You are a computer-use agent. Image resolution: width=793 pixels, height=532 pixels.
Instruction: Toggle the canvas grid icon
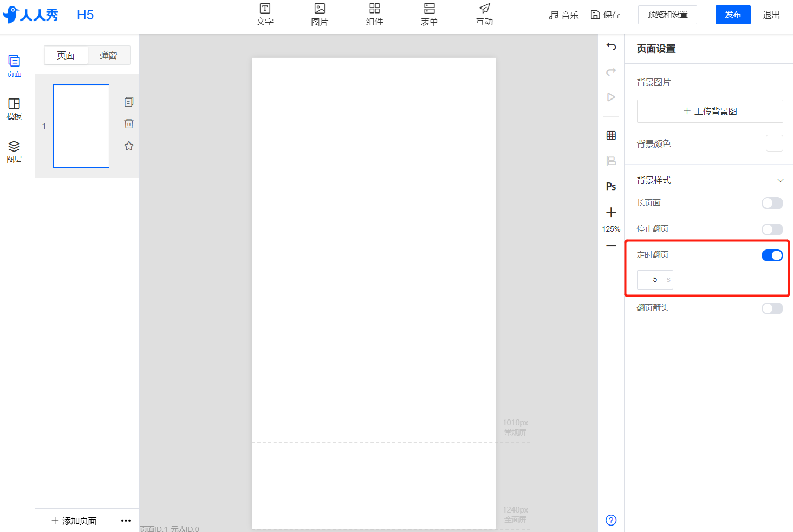coord(611,135)
